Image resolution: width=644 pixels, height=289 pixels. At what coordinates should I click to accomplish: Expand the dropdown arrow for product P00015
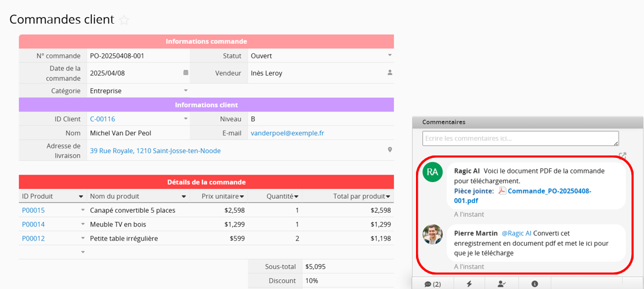pyautogui.click(x=82, y=210)
